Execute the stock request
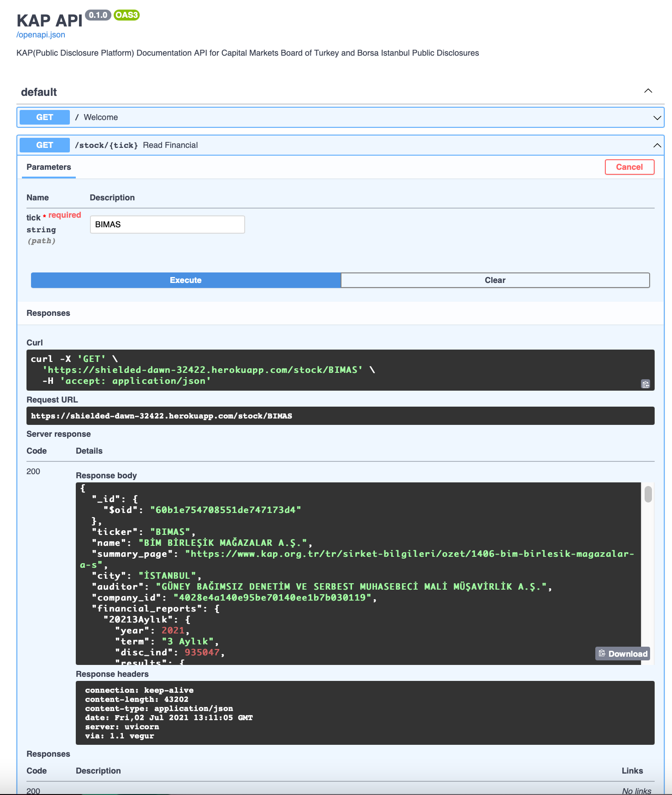 tap(186, 280)
